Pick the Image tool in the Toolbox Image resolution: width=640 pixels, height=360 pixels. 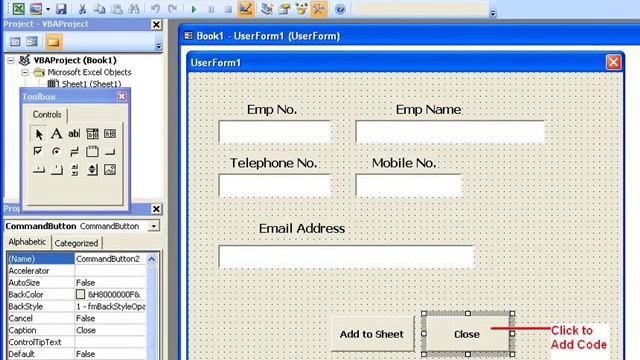(110, 170)
